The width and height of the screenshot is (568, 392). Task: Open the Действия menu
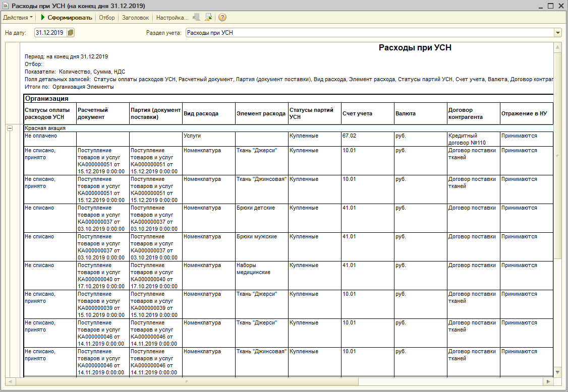coord(18,18)
